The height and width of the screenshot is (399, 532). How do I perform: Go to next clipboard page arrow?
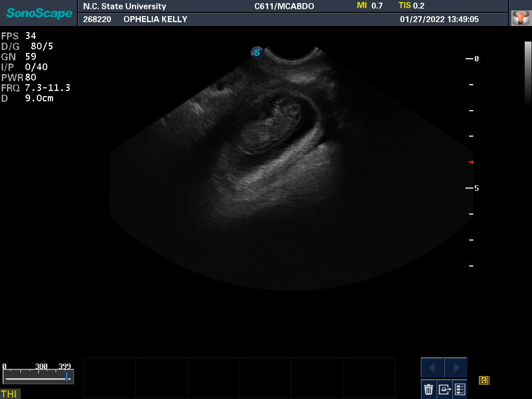click(x=456, y=368)
